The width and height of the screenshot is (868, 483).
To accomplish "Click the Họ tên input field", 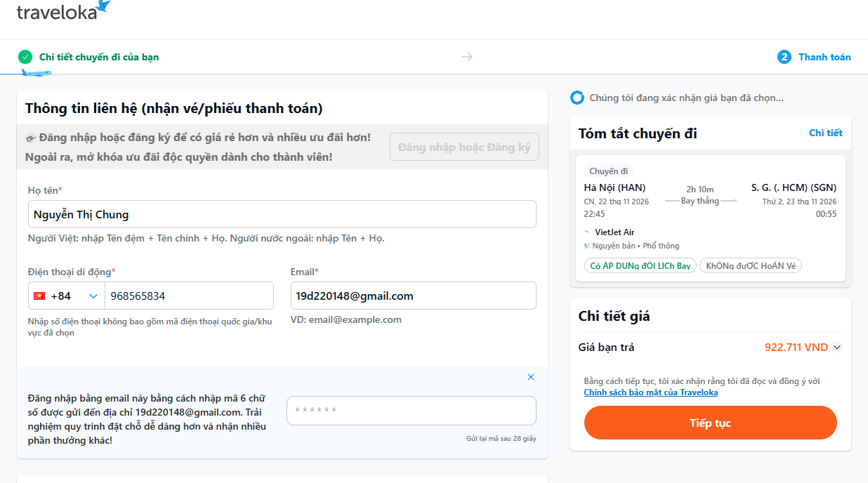I will click(x=282, y=214).
